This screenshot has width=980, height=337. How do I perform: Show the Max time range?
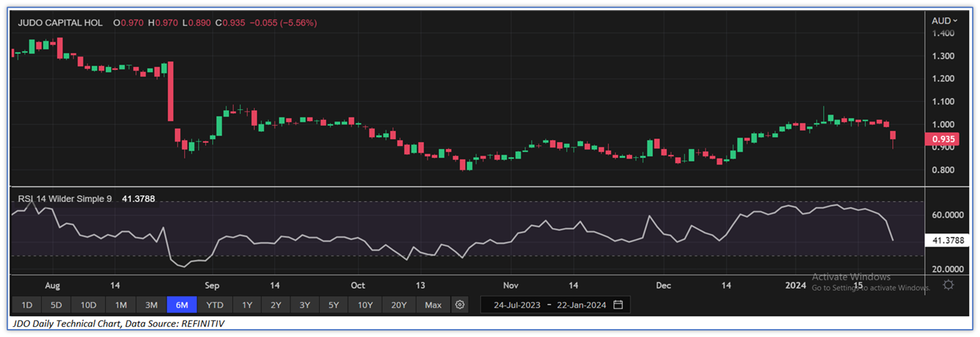pos(433,305)
